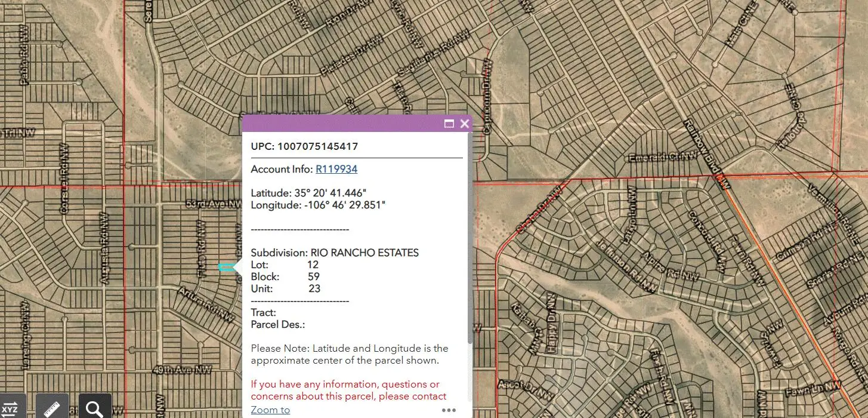Click the red contact information notice
The height and width of the screenshot is (418, 868).
pos(348,390)
